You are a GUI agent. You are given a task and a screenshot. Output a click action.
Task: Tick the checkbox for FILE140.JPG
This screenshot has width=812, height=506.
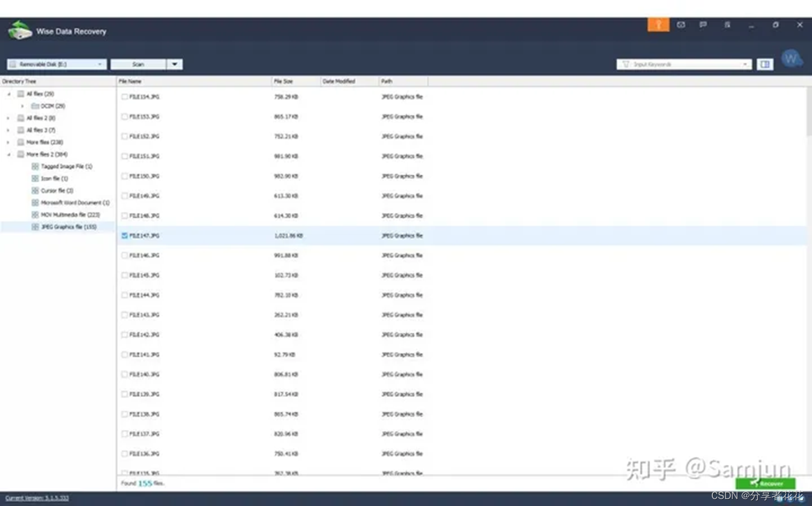click(124, 375)
